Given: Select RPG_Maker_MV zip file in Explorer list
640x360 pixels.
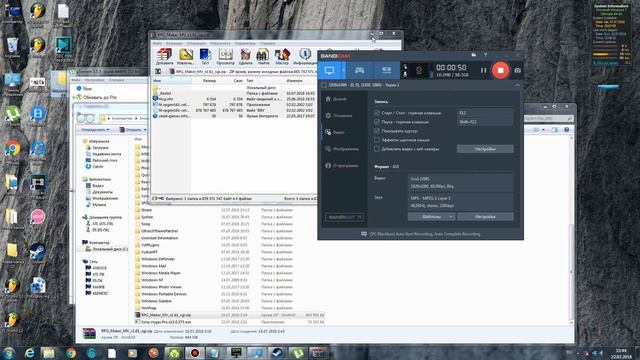Looking at the screenshot, I should (230, 315).
